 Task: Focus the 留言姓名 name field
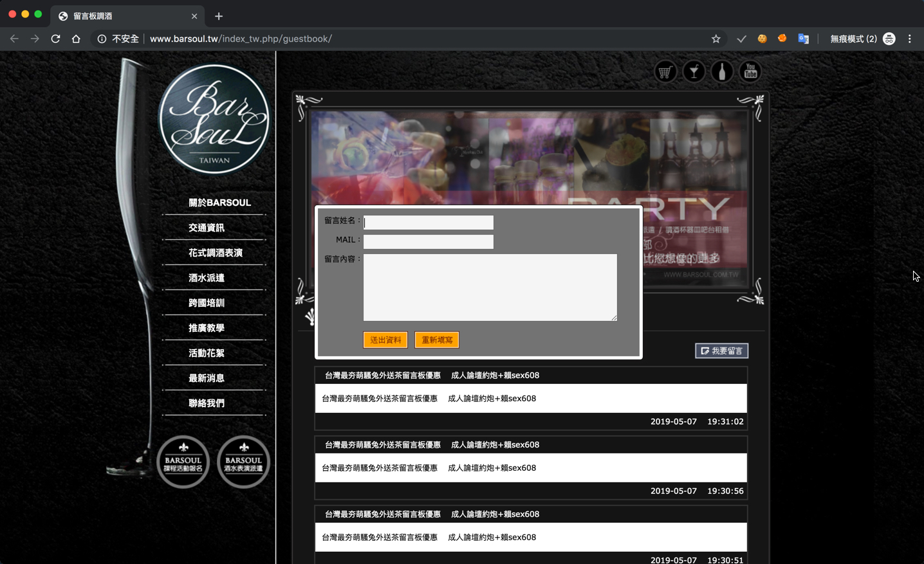[x=429, y=223]
